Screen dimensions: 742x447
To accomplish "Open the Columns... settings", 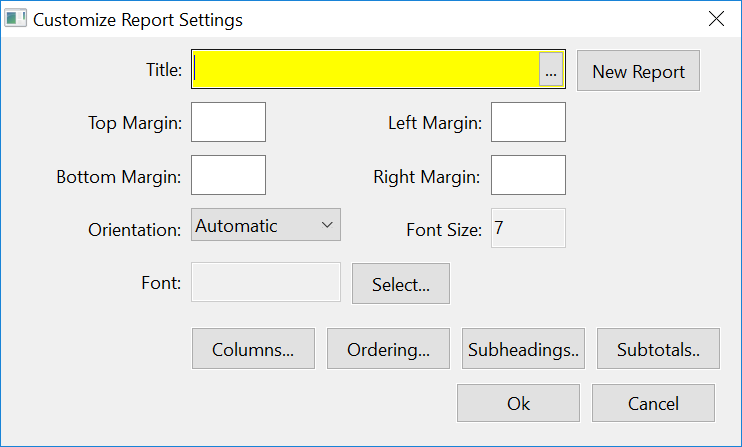I will [253, 349].
